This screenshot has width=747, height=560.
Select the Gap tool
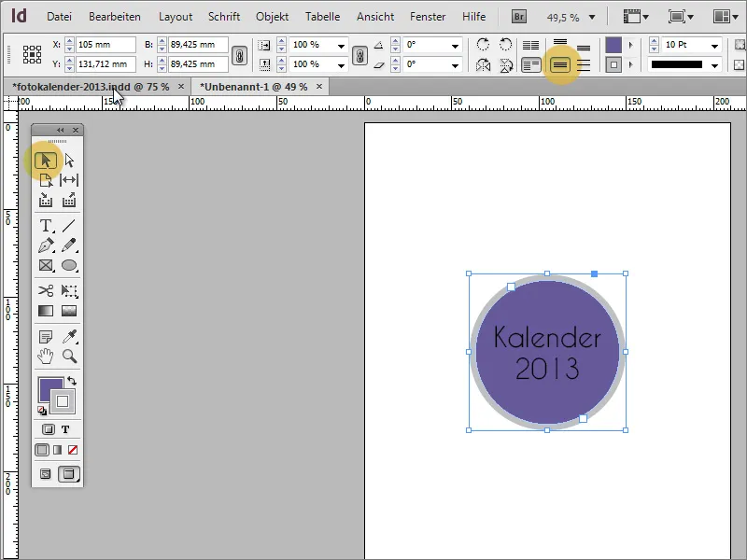pos(69,180)
